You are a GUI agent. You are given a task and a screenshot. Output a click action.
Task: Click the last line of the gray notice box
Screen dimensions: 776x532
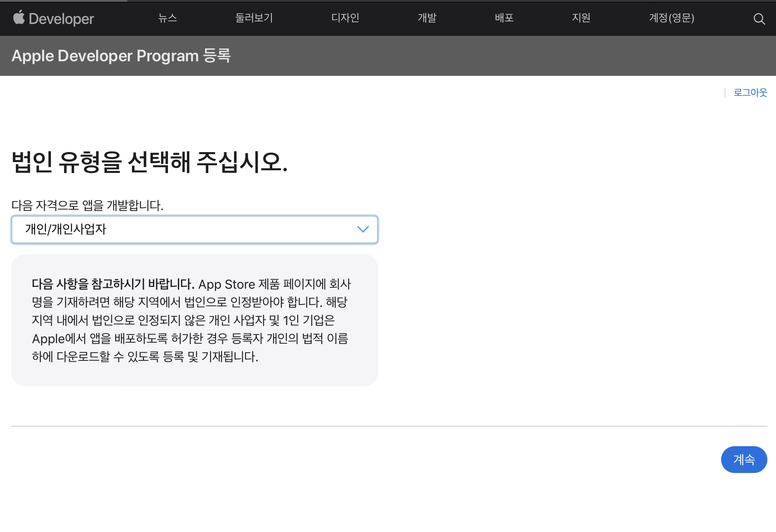click(145, 357)
